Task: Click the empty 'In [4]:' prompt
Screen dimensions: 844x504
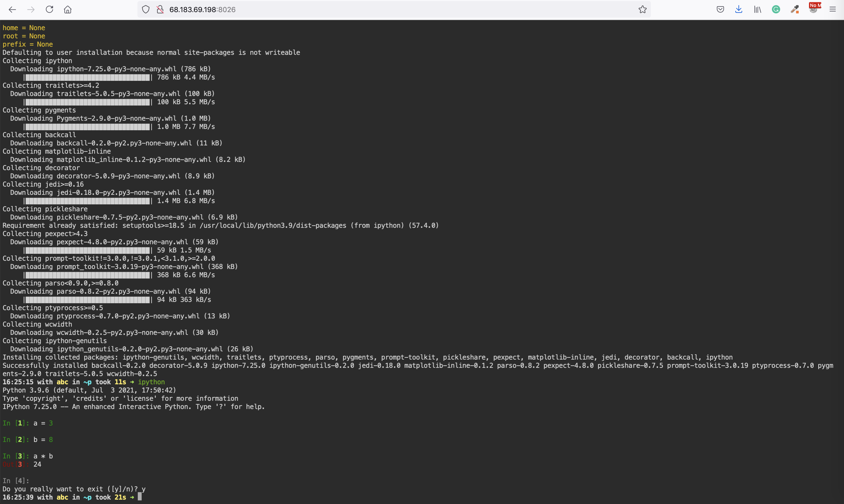Action: click(16, 481)
